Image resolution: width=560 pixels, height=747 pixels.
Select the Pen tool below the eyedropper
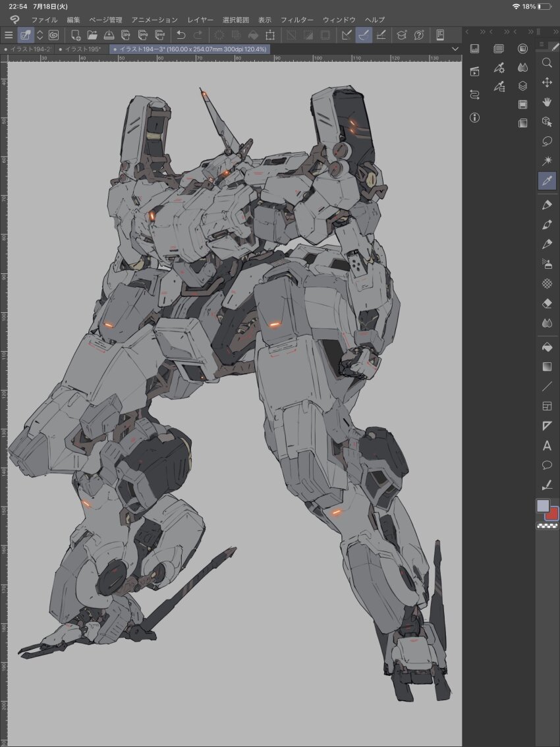[x=547, y=204]
